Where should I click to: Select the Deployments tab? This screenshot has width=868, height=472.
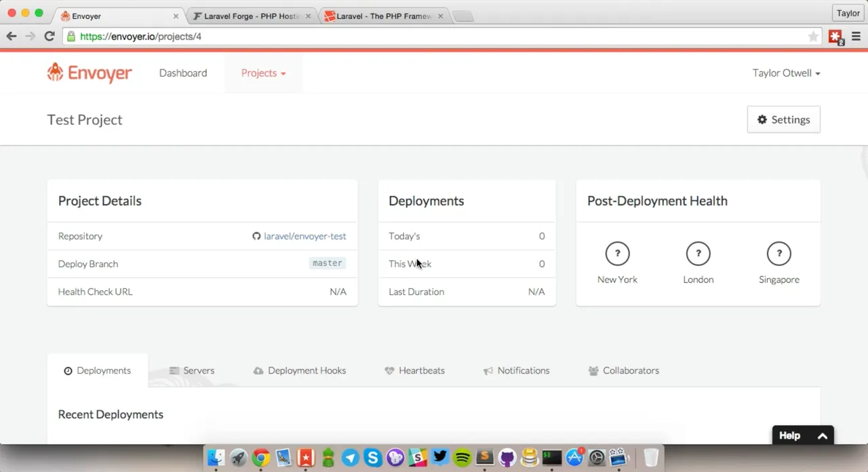98,370
